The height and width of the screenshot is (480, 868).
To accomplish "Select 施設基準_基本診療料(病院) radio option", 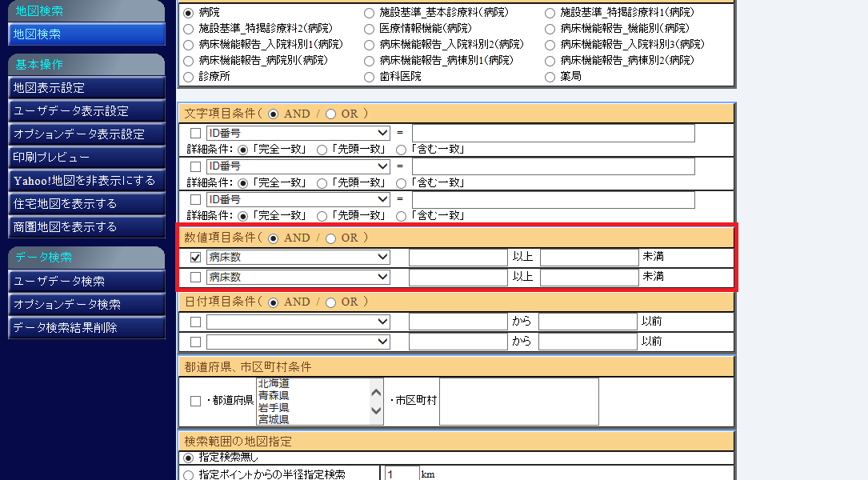I will 370,13.
